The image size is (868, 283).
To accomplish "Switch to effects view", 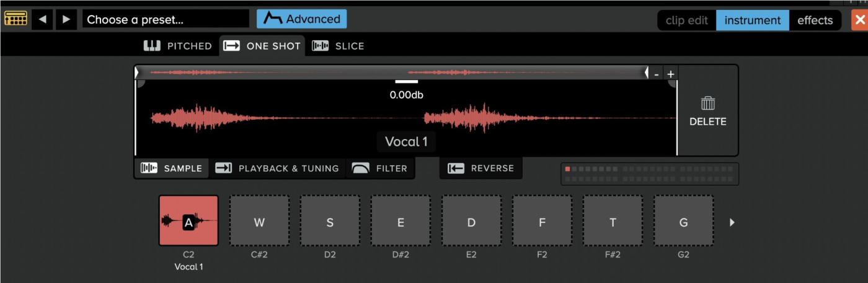I will pos(815,20).
